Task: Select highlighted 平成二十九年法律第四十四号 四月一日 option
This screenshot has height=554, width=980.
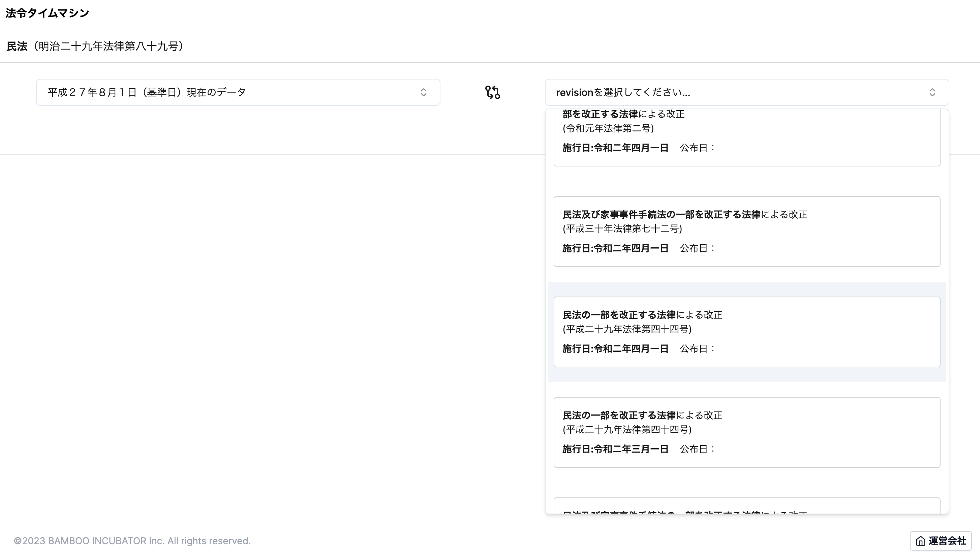Action: [x=746, y=332]
